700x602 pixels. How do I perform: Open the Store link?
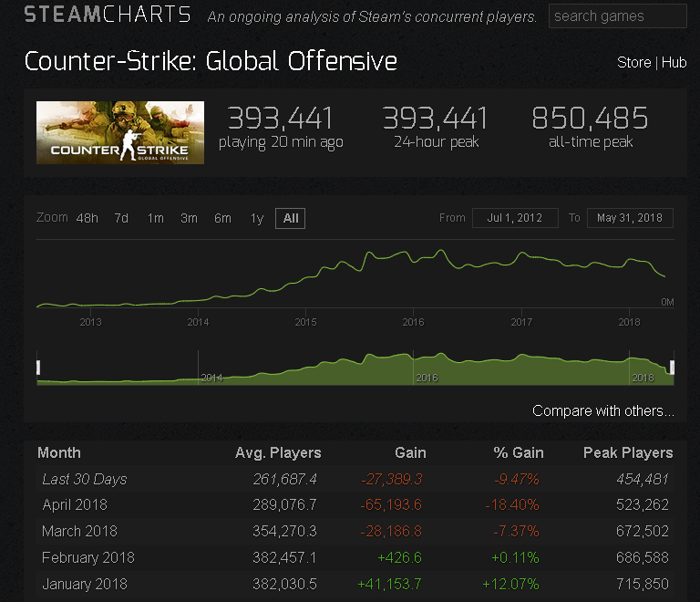click(x=633, y=63)
